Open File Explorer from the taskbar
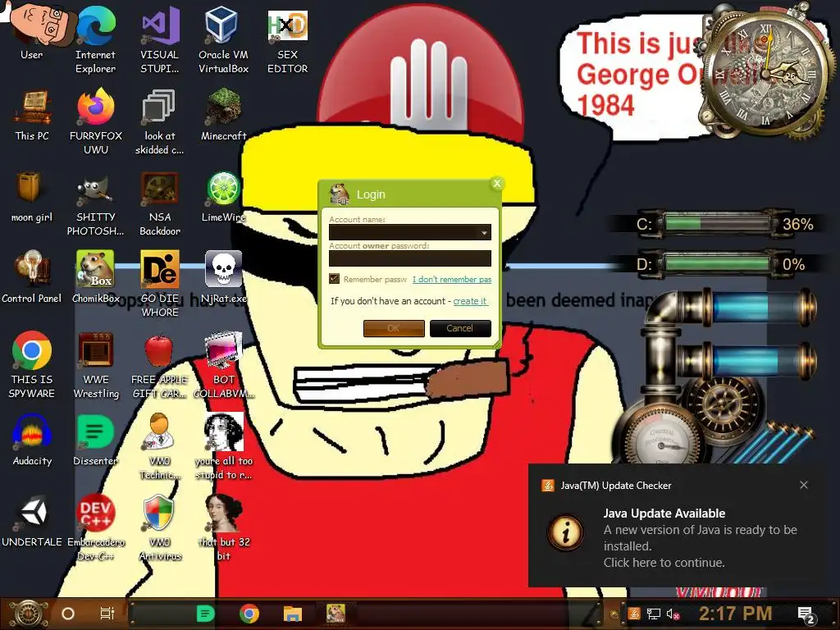This screenshot has height=630, width=840. (293, 614)
